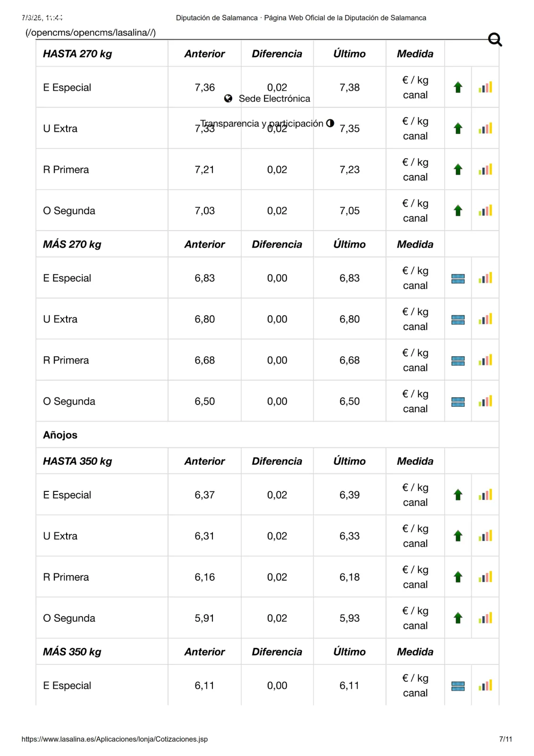Click the lasalina.es Cotizaciones.jsp URL in footer

pyautogui.click(x=115, y=739)
